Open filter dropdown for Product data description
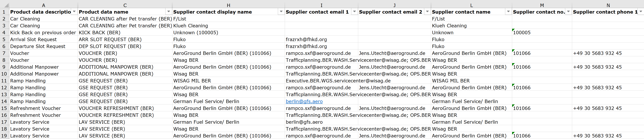The image size is (644, 139). click(x=74, y=12)
